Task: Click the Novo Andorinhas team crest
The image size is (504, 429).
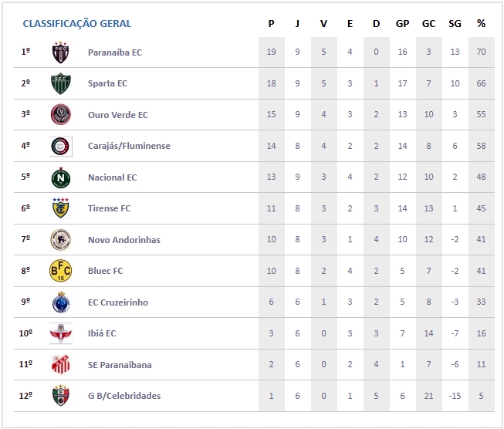Action: pyautogui.click(x=61, y=240)
